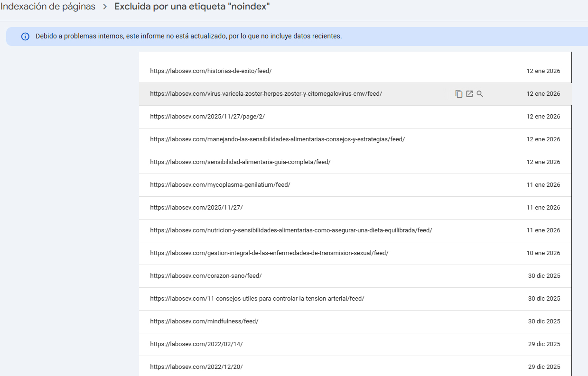
Task: Click the info icon in the notice banner
Action: pyautogui.click(x=26, y=37)
